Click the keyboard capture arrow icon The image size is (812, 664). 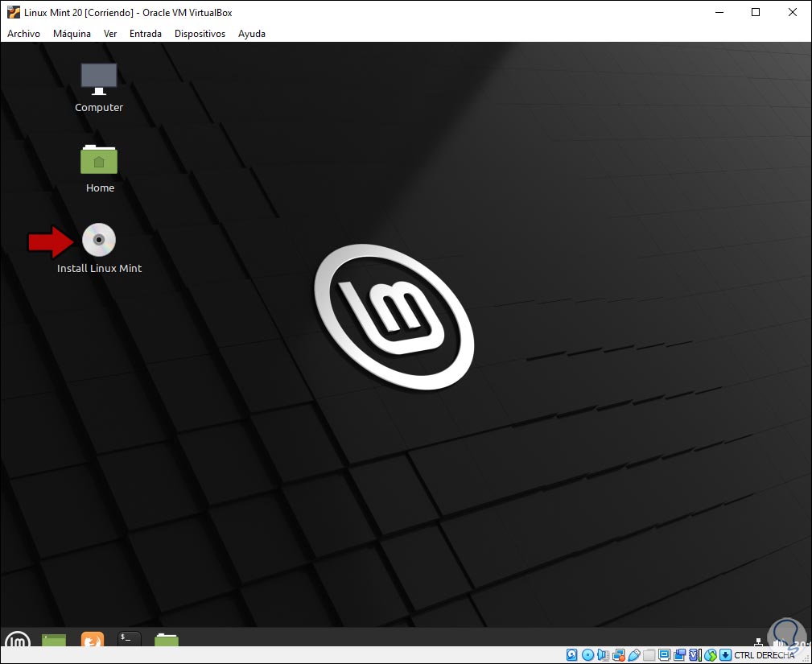point(726,655)
